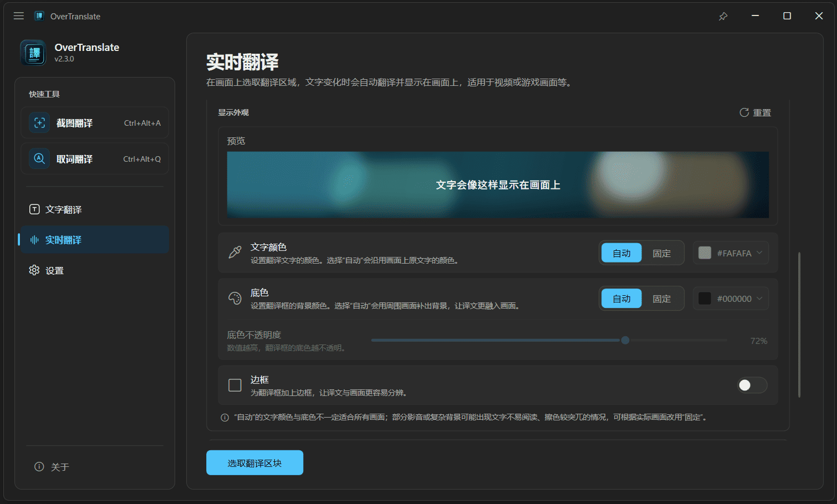Select 固定 for 文字颜色
The width and height of the screenshot is (837, 504).
[662, 253]
